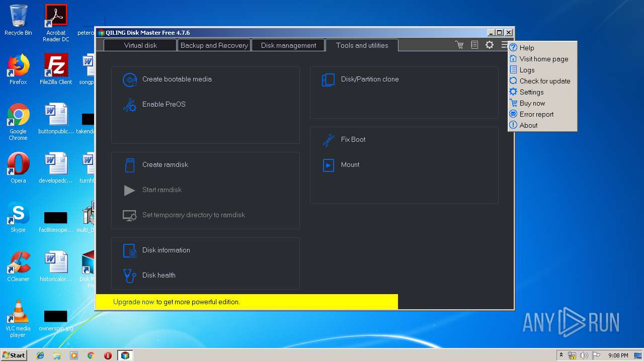
Task: Select the historicalor... Word document icon
Action: (56, 266)
